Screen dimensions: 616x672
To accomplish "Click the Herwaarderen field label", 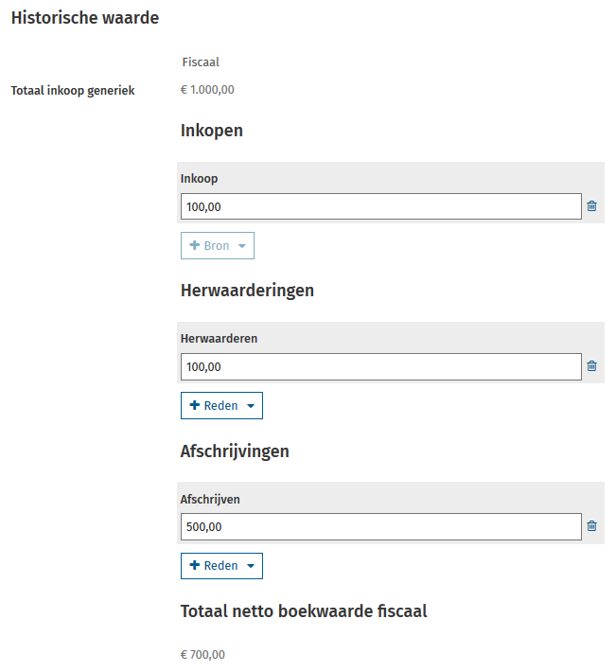I will (219, 338).
